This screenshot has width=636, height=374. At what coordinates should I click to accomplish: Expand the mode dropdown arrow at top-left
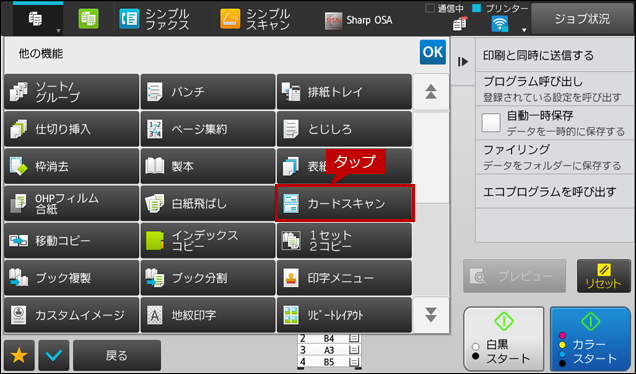pyautogui.click(x=58, y=31)
